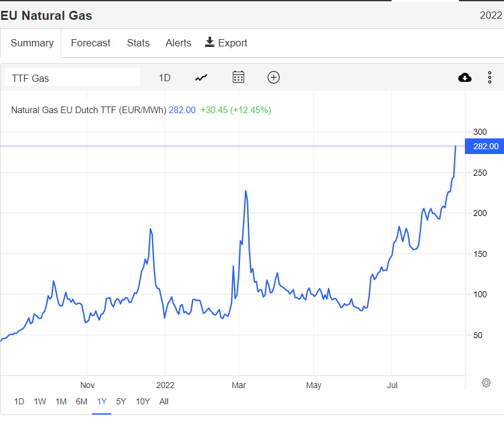The image size is (504, 426).
Task: Open the Forecast tab
Action: (90, 43)
